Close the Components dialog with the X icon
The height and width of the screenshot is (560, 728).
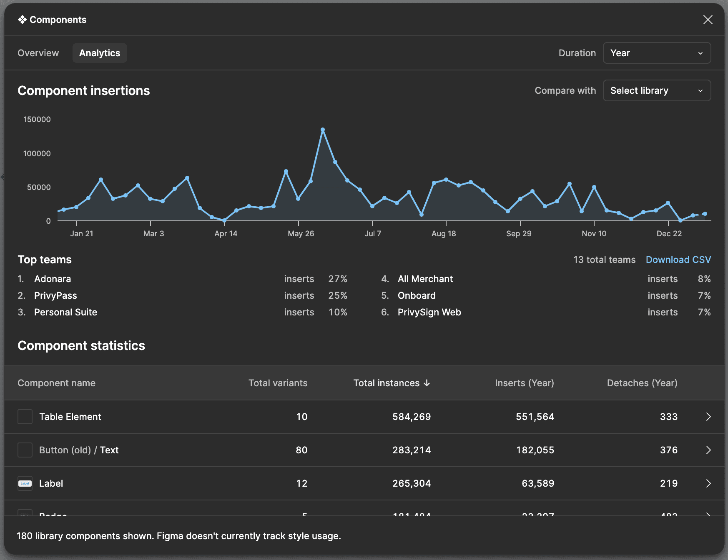pyautogui.click(x=708, y=20)
